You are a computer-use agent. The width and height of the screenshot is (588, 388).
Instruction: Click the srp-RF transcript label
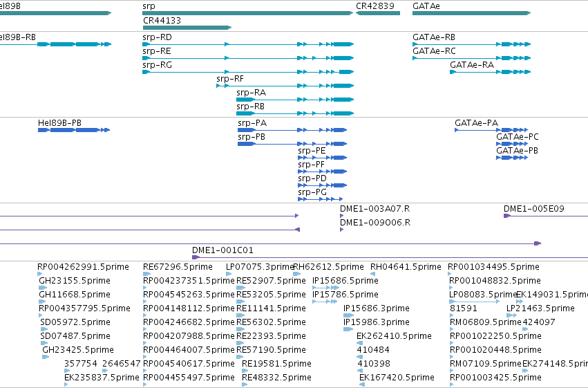pos(230,79)
